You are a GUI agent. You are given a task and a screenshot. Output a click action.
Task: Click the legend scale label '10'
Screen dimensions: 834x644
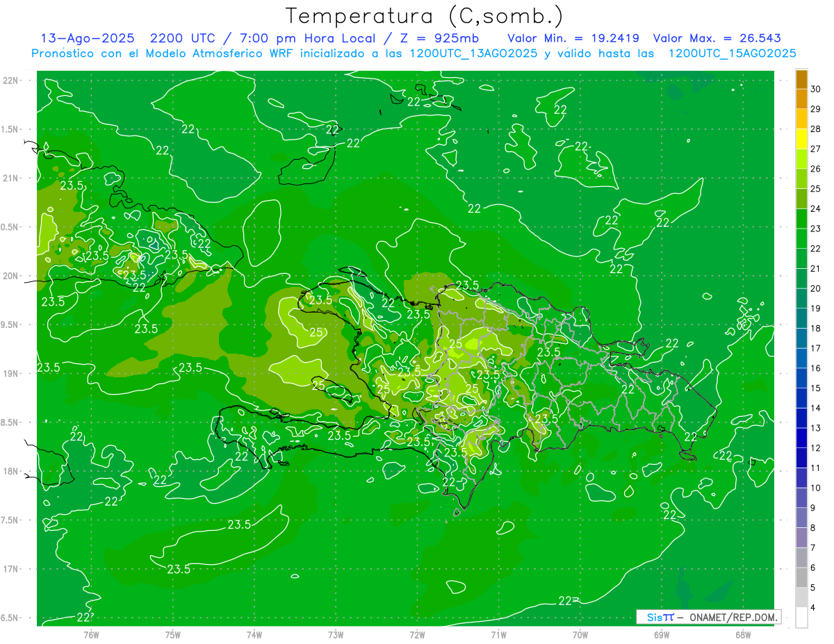816,488
